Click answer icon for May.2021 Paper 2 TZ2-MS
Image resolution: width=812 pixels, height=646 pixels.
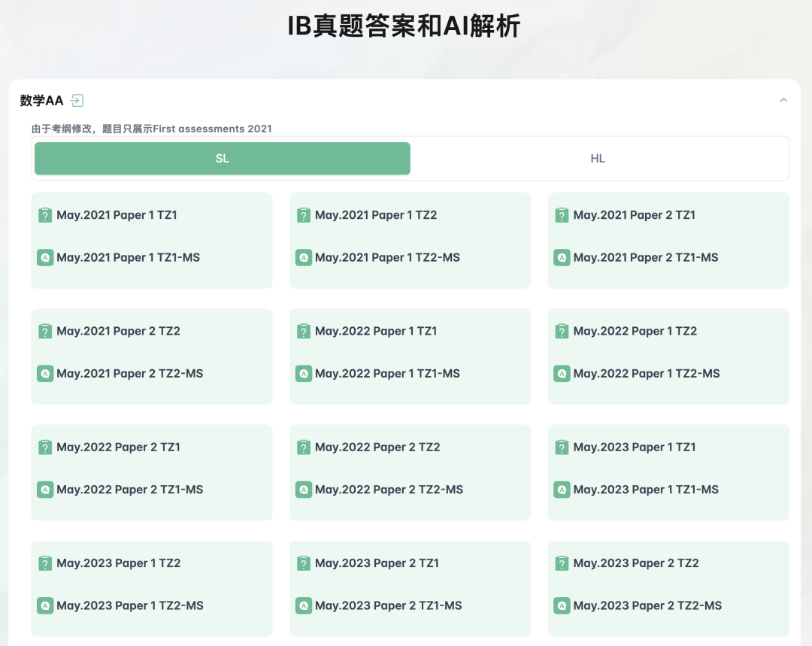click(45, 374)
